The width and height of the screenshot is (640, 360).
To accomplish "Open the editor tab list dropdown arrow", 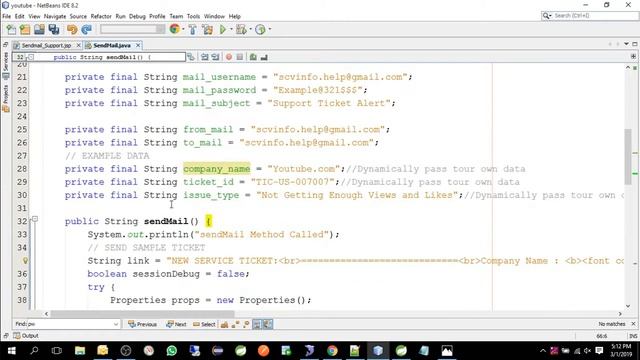I will point(627,44).
